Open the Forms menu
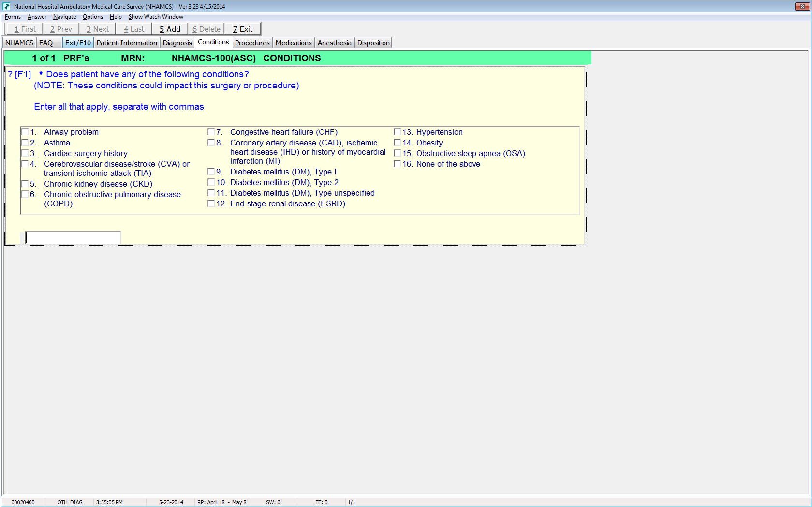Screen dimensions: 812x507 [13, 17]
